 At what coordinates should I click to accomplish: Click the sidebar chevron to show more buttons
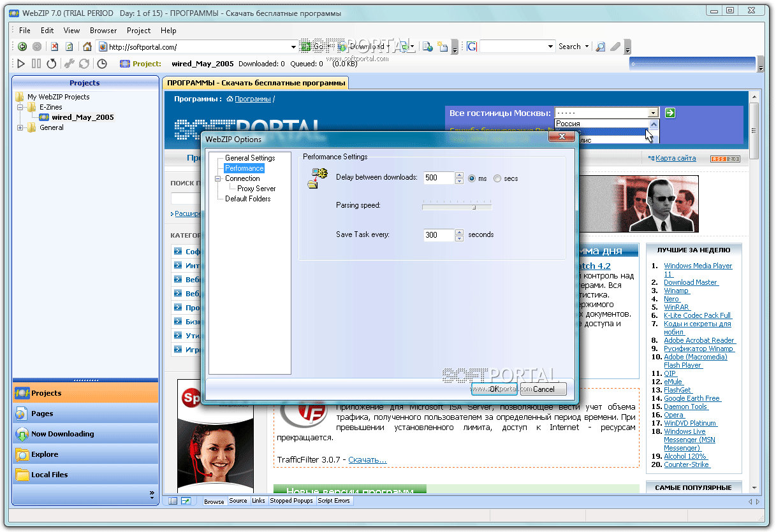(152, 493)
